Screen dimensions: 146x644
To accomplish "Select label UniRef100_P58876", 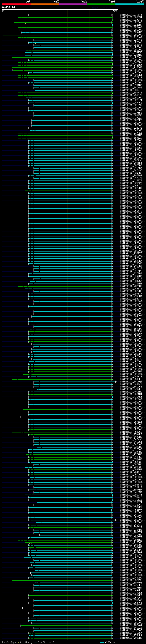I will [x=131, y=359].
